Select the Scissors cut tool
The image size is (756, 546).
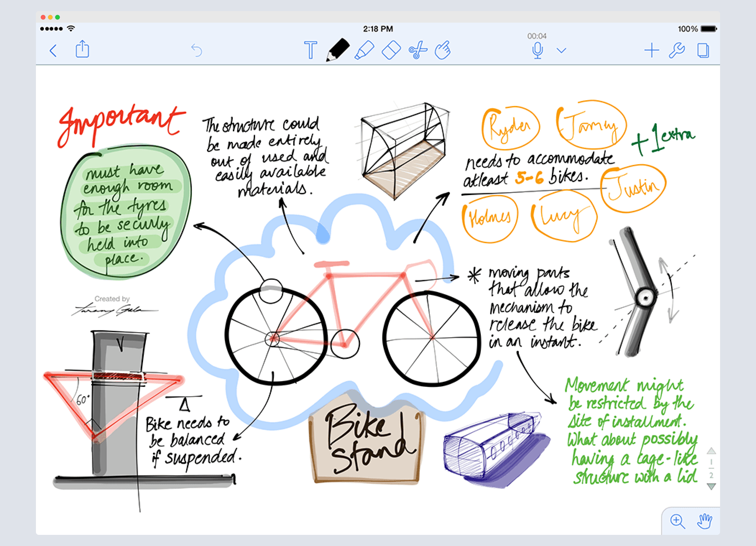[x=418, y=50]
